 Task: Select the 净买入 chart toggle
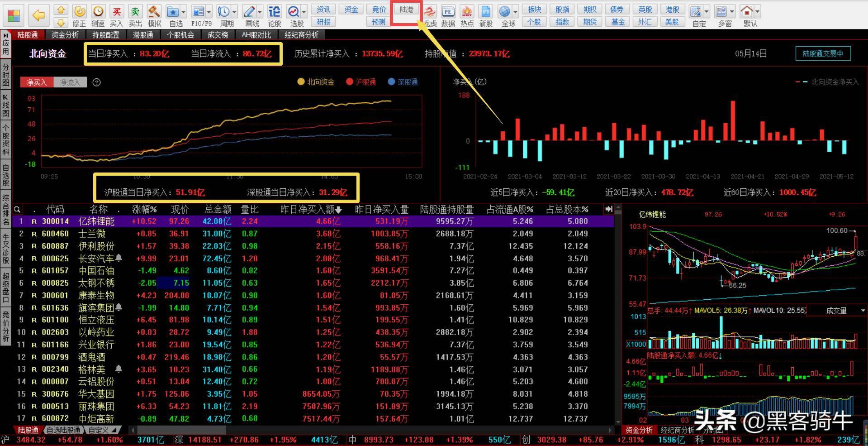pos(37,82)
